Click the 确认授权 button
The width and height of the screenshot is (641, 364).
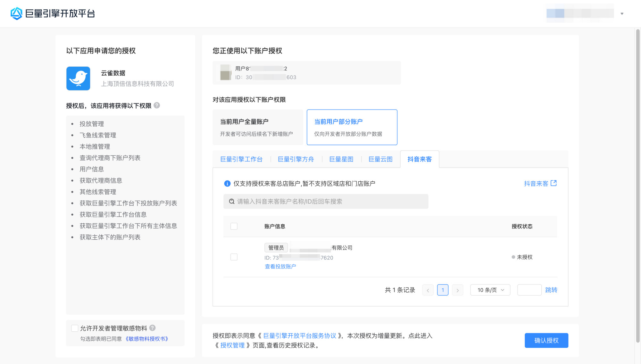click(546, 340)
